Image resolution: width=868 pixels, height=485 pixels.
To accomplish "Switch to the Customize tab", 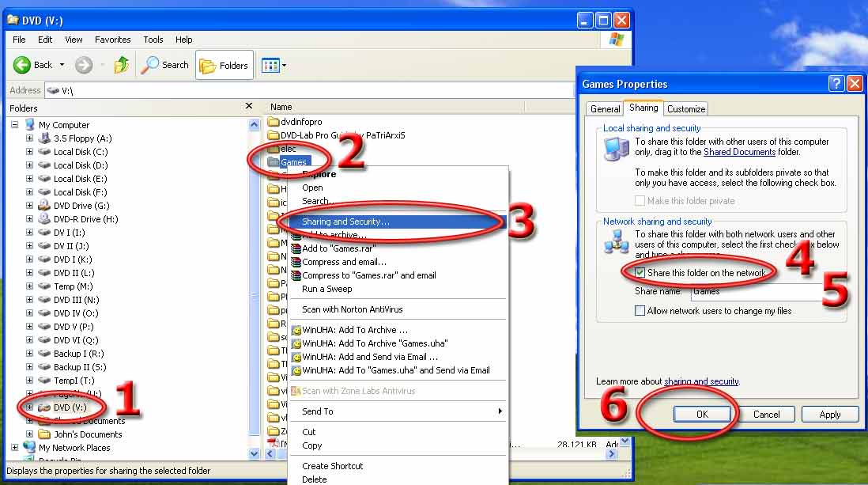I will (x=685, y=109).
